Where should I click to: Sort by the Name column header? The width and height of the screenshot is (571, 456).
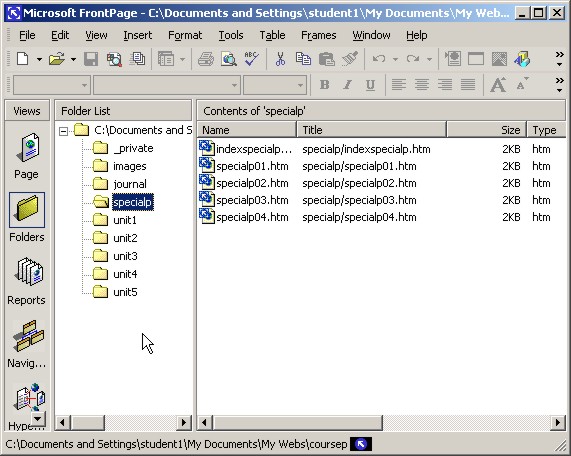247,130
